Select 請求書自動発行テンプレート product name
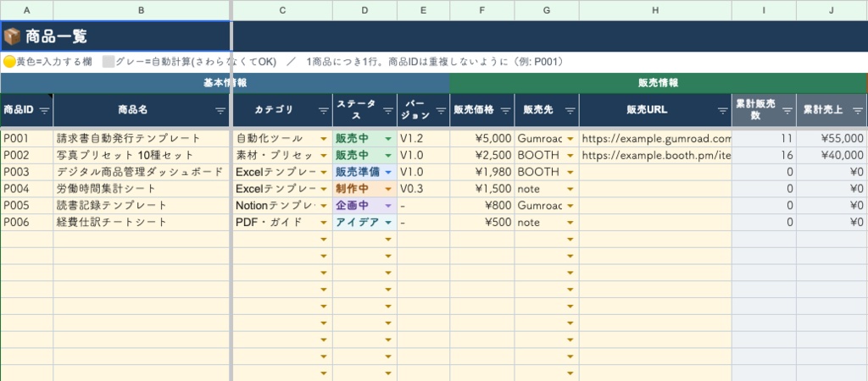The width and height of the screenshot is (868, 381). click(142, 138)
